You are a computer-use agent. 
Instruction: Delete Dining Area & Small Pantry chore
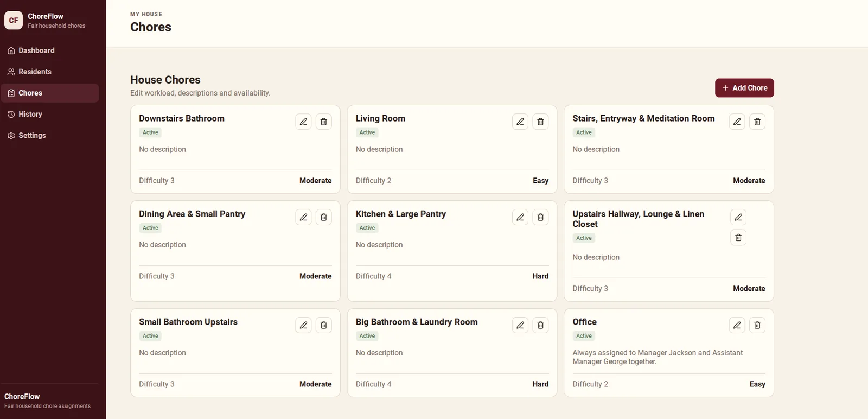[x=324, y=217]
